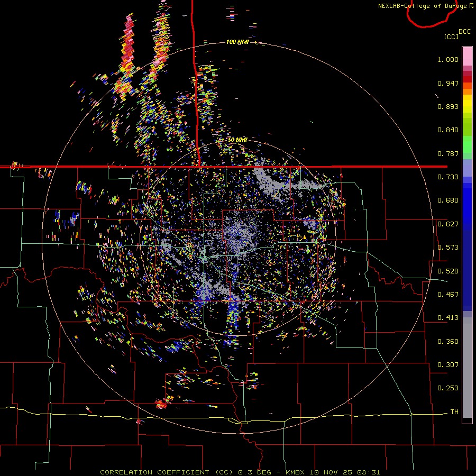Click the 0.573 legend value
Viewport: 476px width, 476px height.
tap(448, 248)
